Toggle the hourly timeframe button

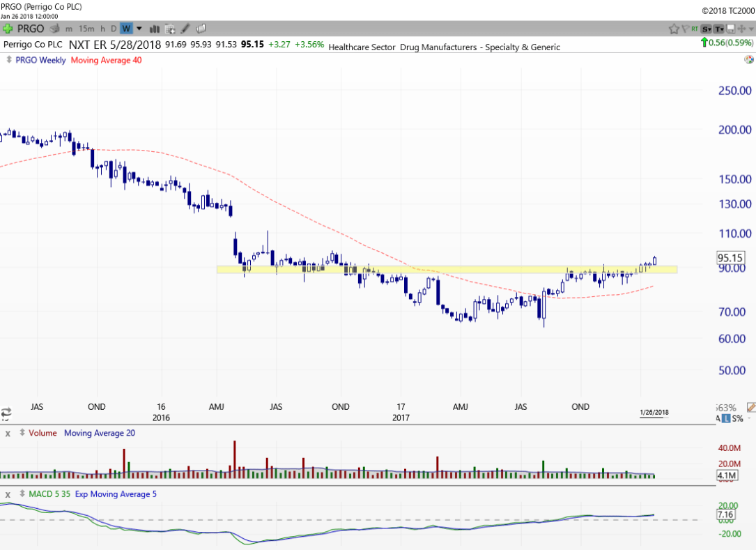click(102, 29)
